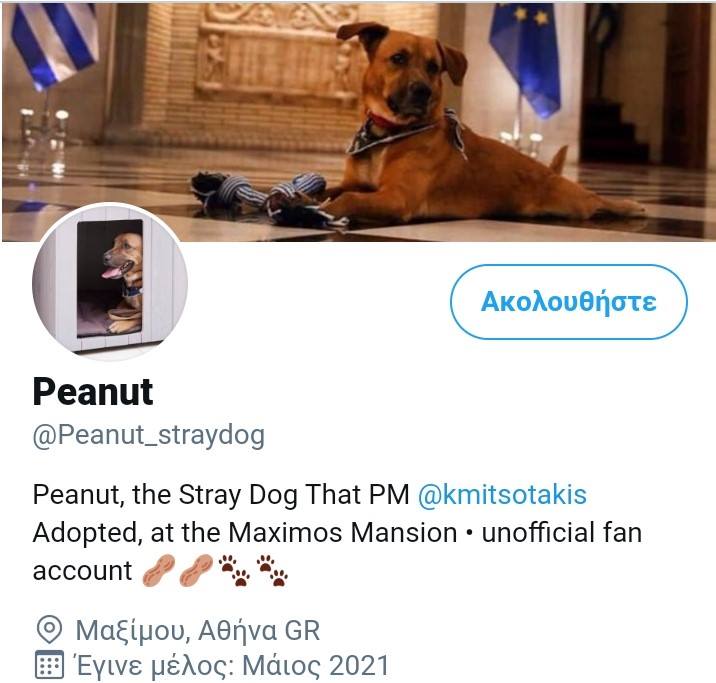Click the second peanut emoji in bio

pyautogui.click(x=196, y=571)
